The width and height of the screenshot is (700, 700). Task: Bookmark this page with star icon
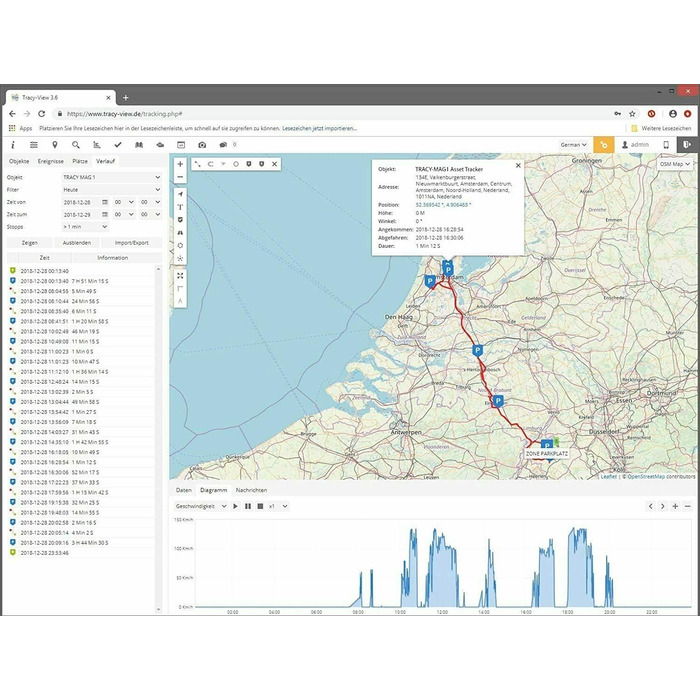pos(632,114)
